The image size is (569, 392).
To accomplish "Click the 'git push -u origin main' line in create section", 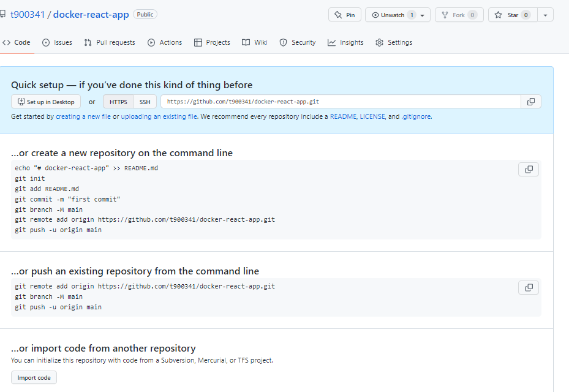I will click(58, 230).
